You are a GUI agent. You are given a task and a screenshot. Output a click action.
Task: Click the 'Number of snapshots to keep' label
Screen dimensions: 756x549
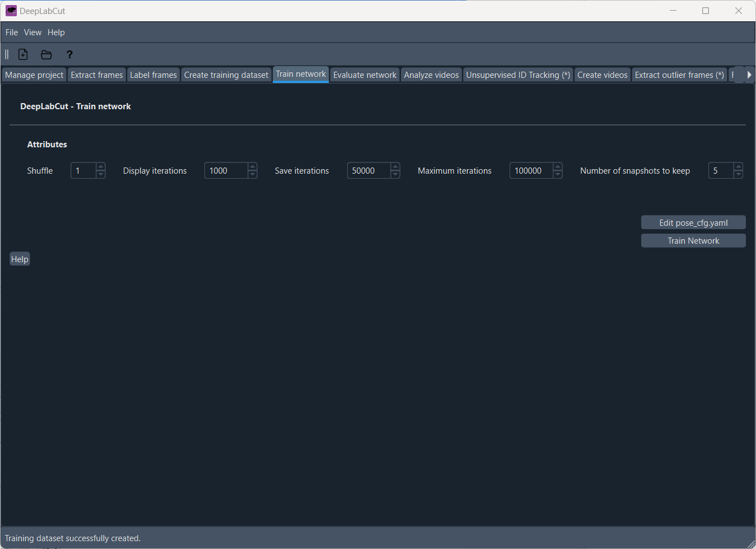click(x=635, y=171)
